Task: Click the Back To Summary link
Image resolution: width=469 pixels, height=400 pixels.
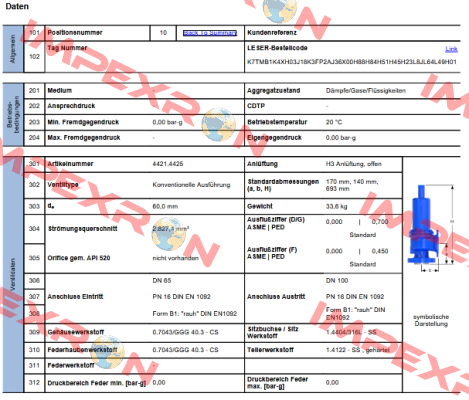Action: point(210,33)
